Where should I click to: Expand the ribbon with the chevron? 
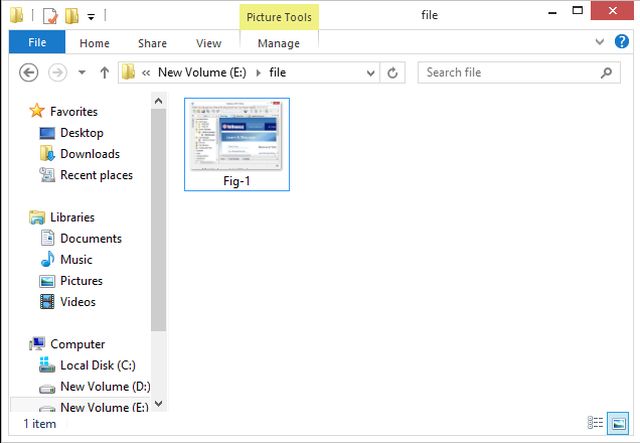(600, 41)
